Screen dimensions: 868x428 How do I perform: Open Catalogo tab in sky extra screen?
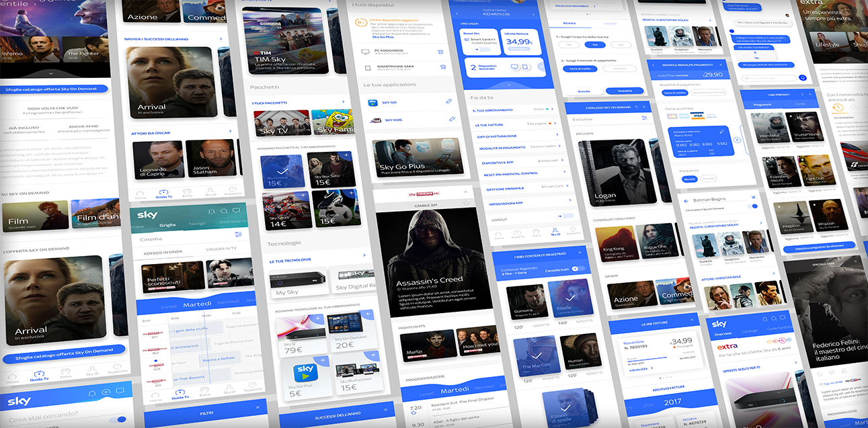tap(749, 331)
